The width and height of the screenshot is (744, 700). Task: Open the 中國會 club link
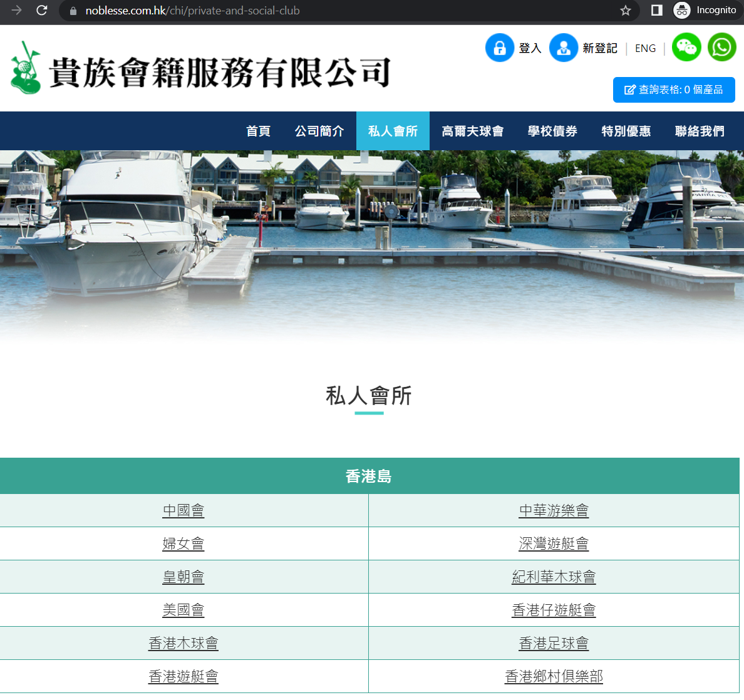[x=183, y=510]
